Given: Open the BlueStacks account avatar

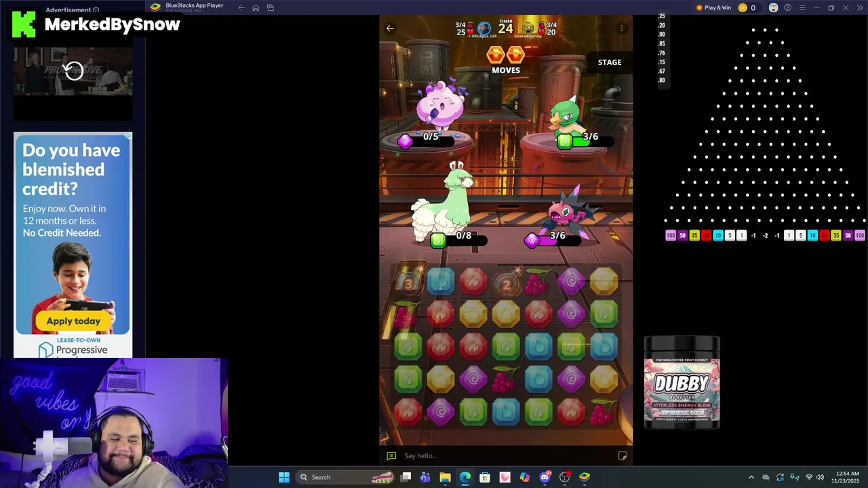Looking at the screenshot, I should (773, 7).
